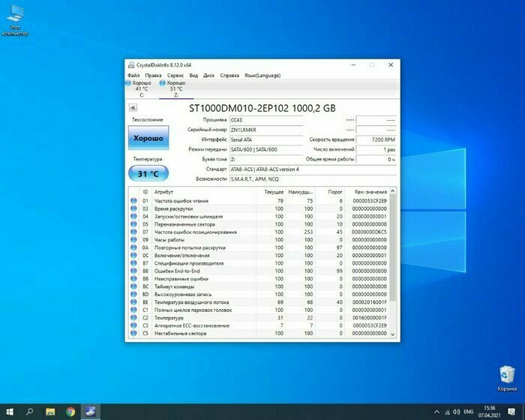Open Google Chrome from the taskbar
This screenshot has width=525, height=420.
[x=70, y=411]
